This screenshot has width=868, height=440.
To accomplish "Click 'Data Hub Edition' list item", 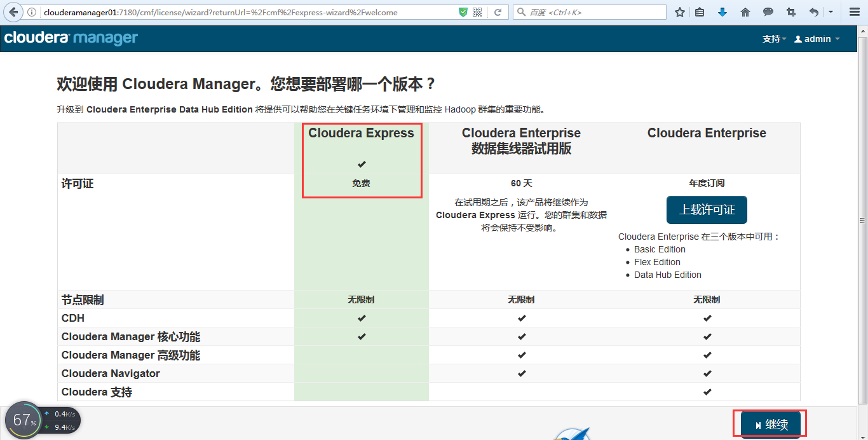I will (668, 275).
